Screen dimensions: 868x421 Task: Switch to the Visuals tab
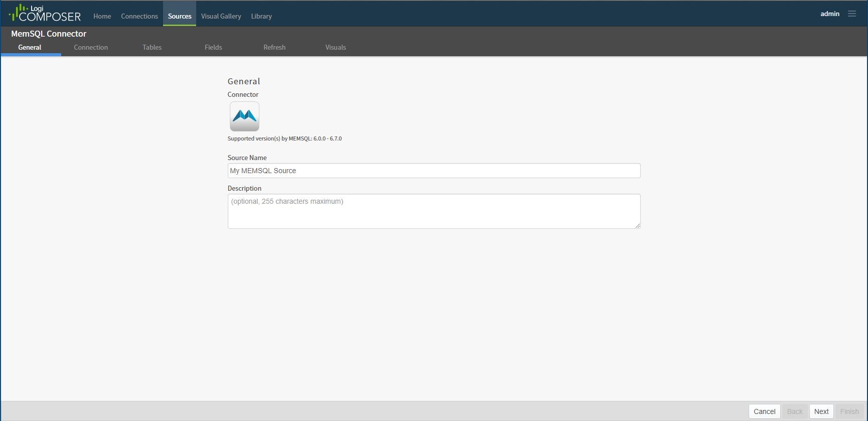tap(336, 47)
